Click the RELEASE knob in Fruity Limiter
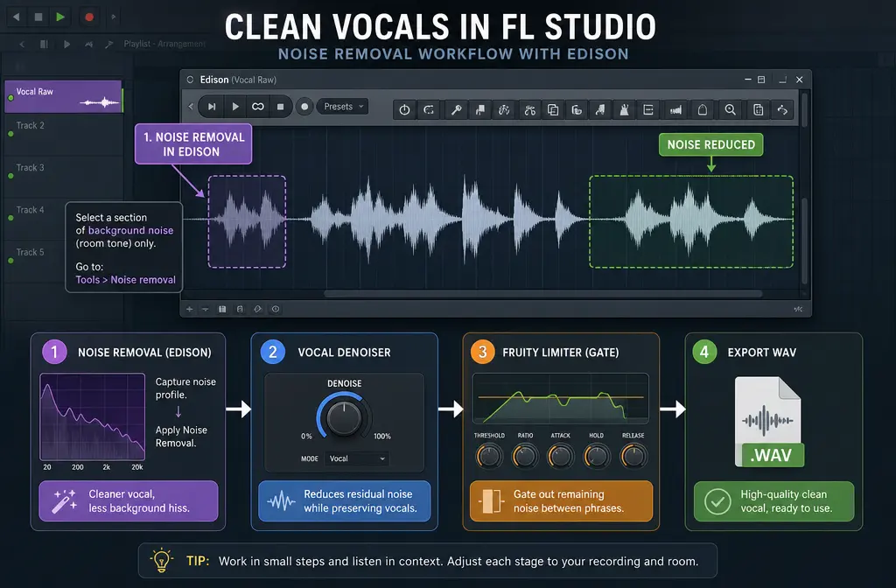 click(x=633, y=457)
